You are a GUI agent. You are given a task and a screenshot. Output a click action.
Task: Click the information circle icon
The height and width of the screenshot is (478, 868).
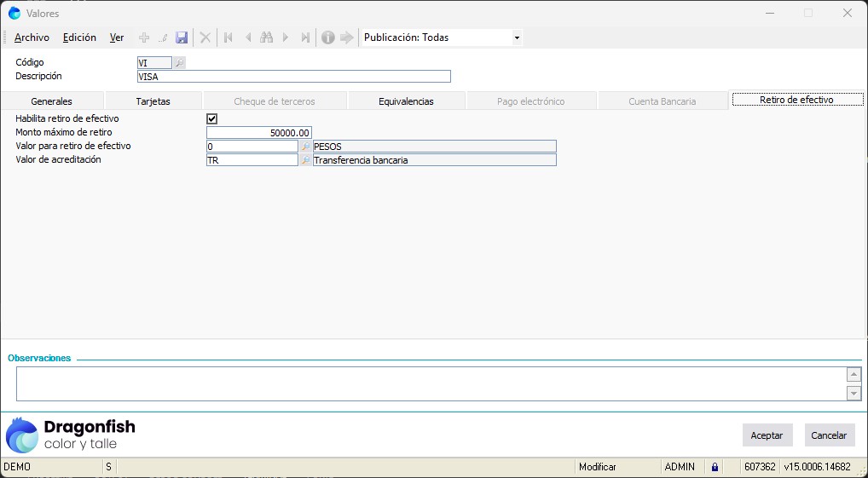327,37
